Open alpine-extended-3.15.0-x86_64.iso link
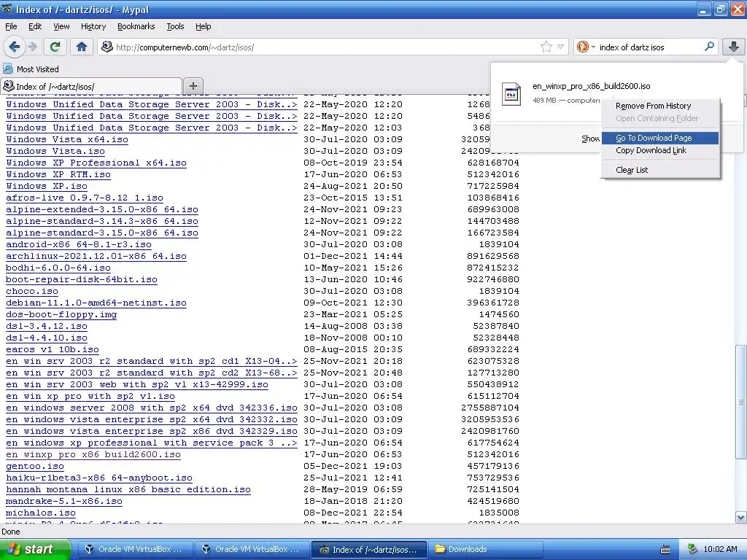 102,209
